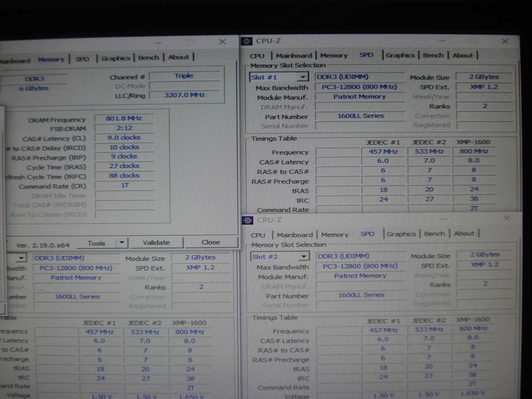Click the Validate button
This screenshot has height=399, width=532.
[x=156, y=243]
